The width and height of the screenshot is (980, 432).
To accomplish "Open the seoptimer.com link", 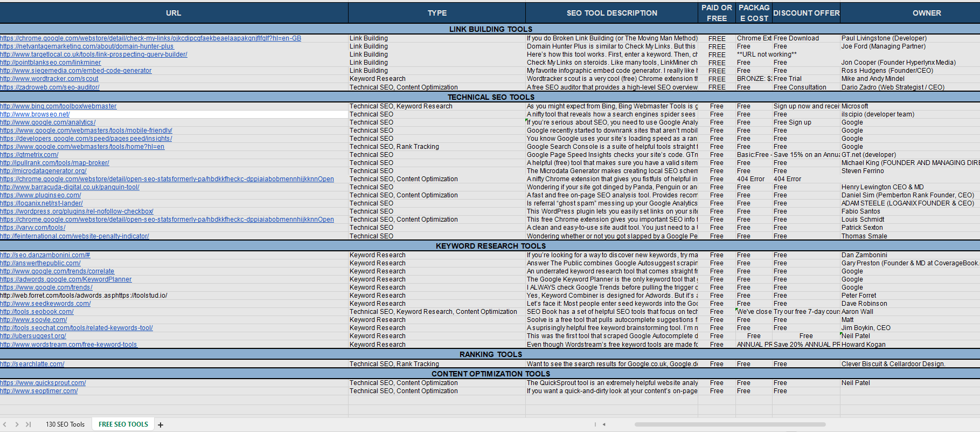I will tap(39, 391).
